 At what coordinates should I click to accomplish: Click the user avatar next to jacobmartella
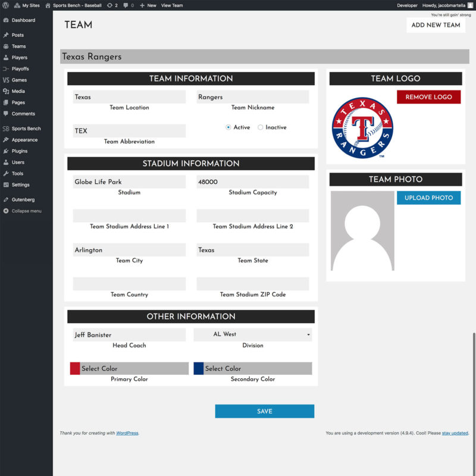[x=470, y=5]
